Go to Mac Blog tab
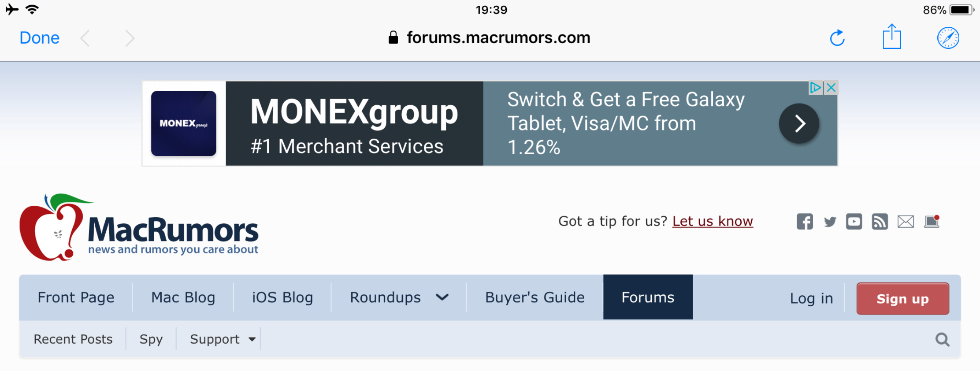This screenshot has height=371, width=980. (183, 297)
